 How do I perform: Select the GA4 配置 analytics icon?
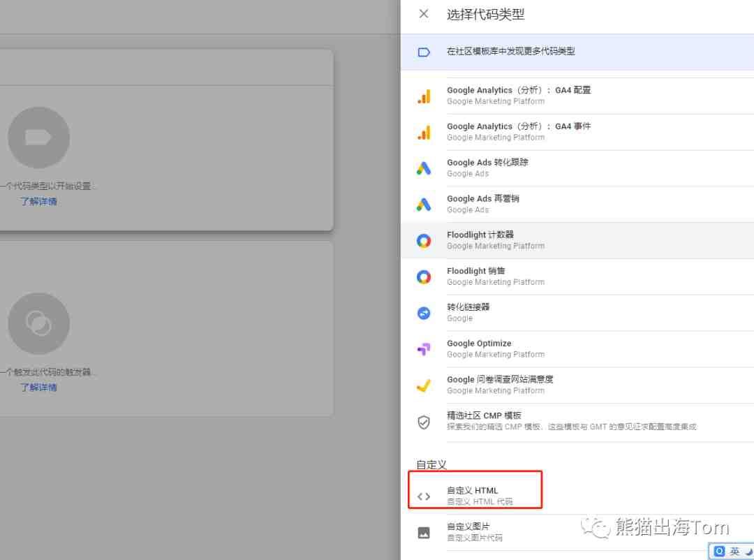424,96
